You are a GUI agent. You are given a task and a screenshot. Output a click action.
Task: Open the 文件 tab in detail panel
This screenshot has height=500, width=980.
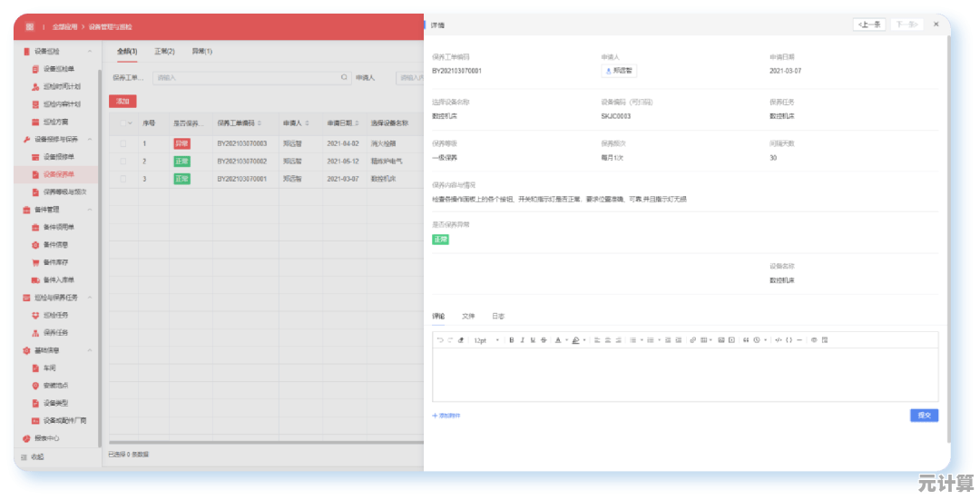(468, 317)
